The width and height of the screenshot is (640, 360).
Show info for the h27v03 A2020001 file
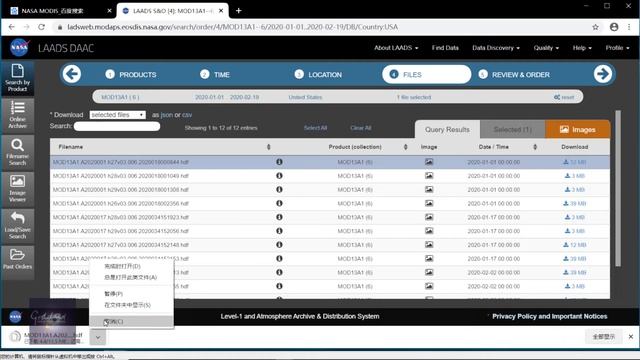[x=279, y=162]
